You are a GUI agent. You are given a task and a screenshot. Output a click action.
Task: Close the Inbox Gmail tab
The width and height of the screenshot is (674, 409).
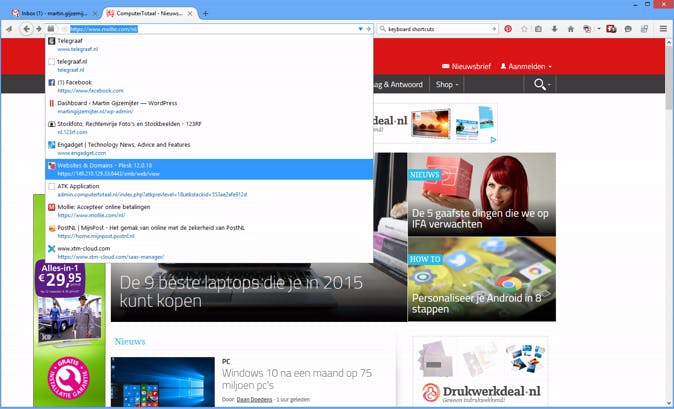coord(95,13)
